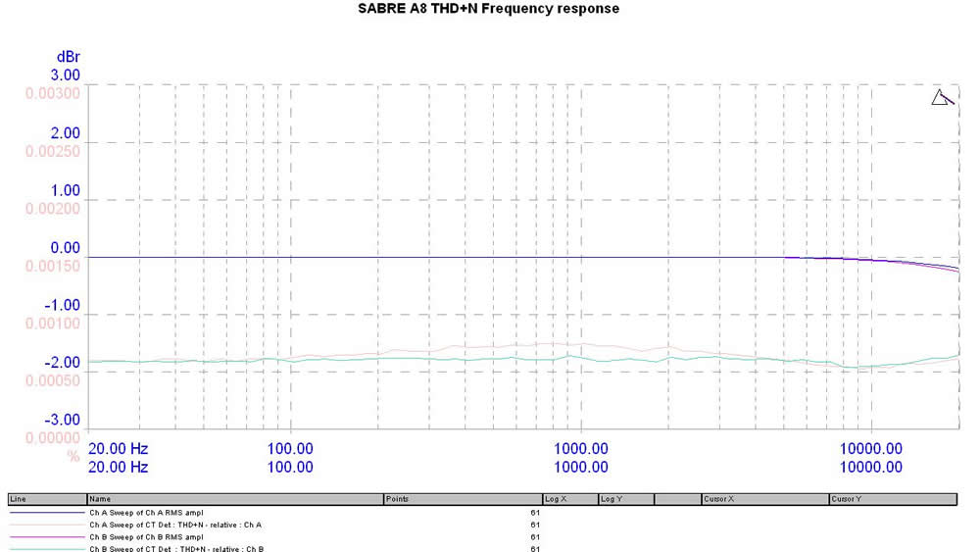980x552 pixels.
Task: Click the "%" axis unit label
Action: tap(73, 457)
